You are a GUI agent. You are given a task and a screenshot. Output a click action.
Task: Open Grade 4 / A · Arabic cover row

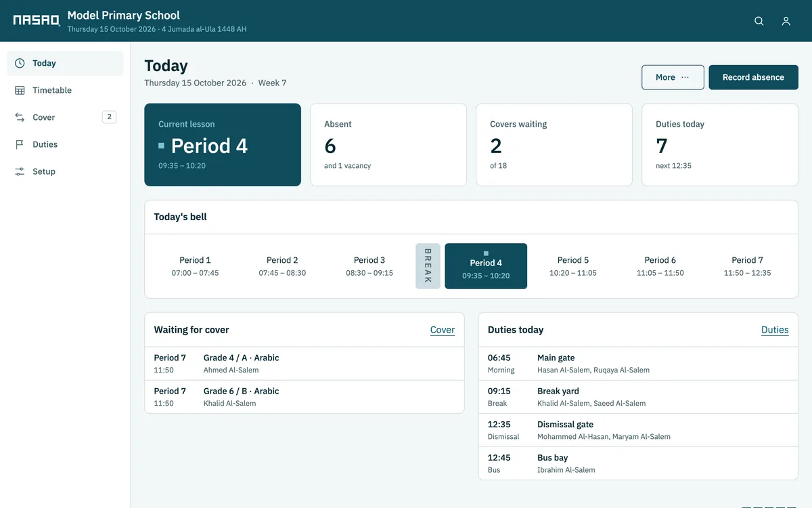coord(304,364)
